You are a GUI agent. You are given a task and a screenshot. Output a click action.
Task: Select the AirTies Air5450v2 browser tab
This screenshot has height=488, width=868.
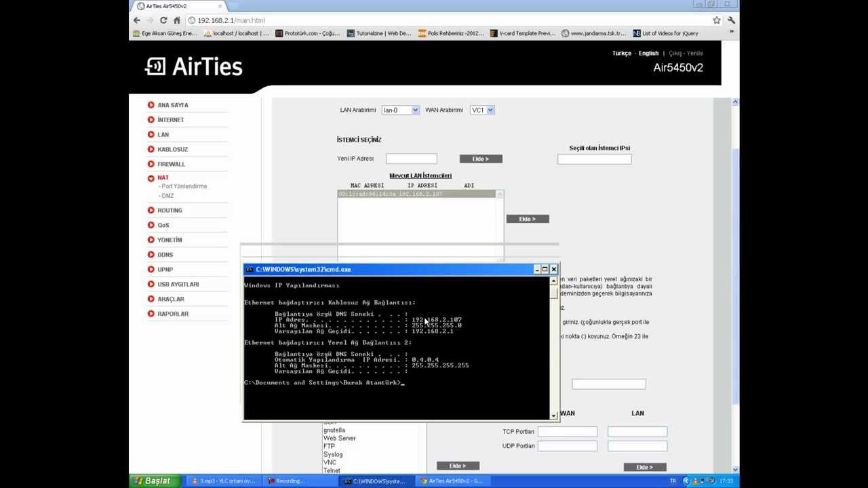[x=180, y=6]
